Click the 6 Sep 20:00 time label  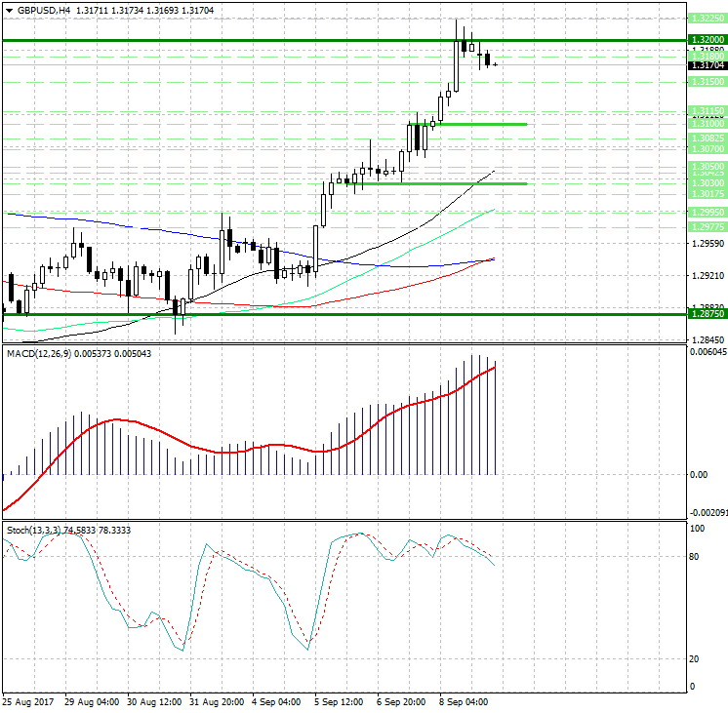coord(401,701)
